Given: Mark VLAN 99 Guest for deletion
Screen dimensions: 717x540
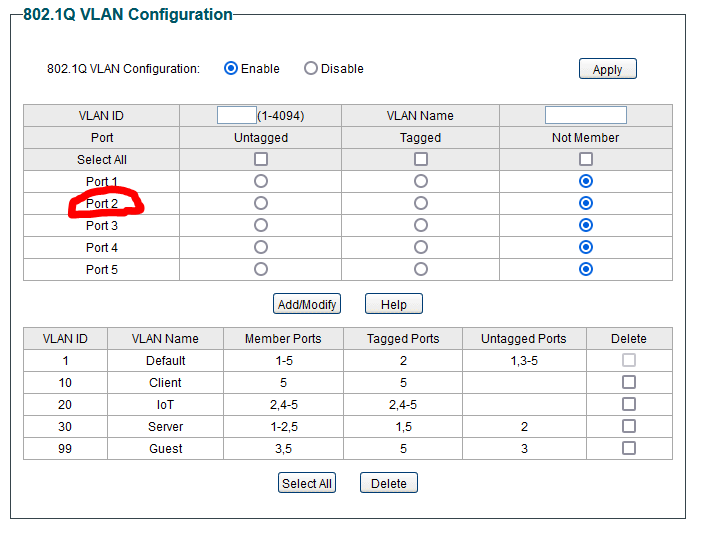Looking at the screenshot, I should (629, 448).
